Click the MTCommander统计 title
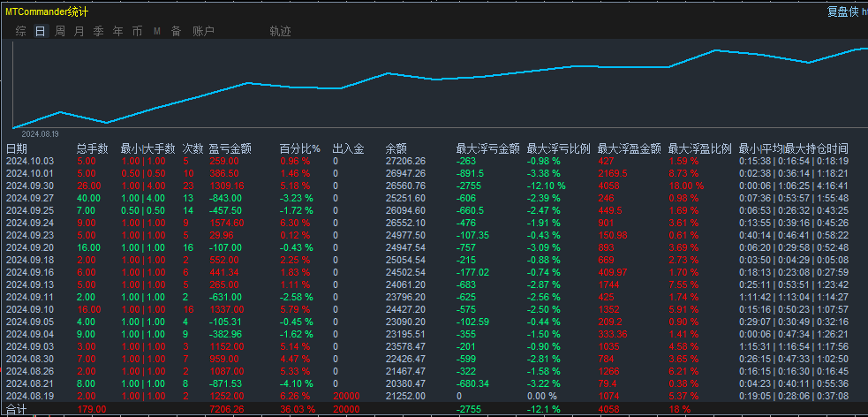The height and width of the screenshot is (417, 868). coord(46,11)
